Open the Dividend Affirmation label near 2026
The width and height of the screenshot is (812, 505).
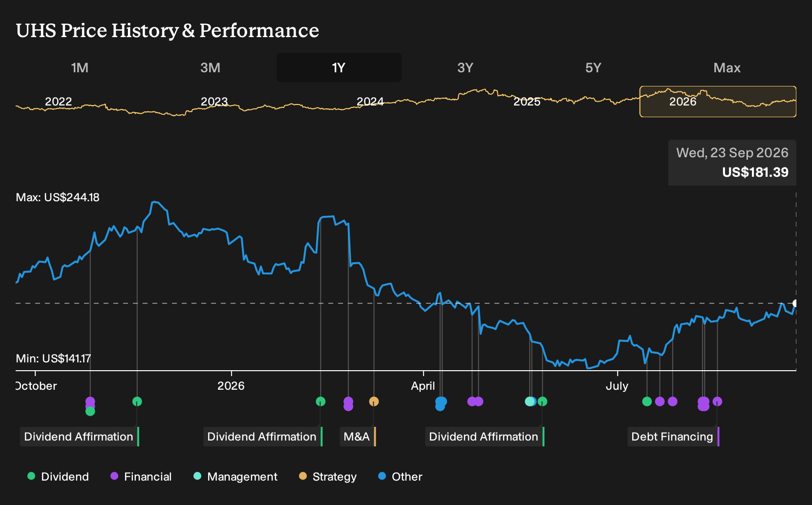click(x=262, y=437)
